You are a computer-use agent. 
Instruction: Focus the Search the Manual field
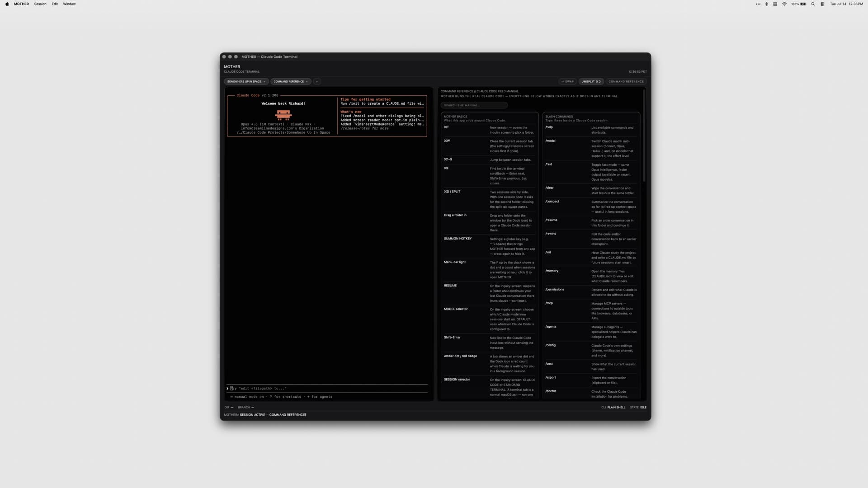(x=474, y=105)
